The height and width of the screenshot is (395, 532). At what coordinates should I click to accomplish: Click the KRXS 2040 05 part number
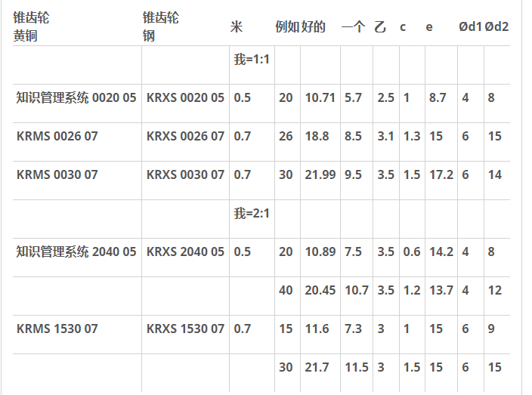tap(185, 252)
